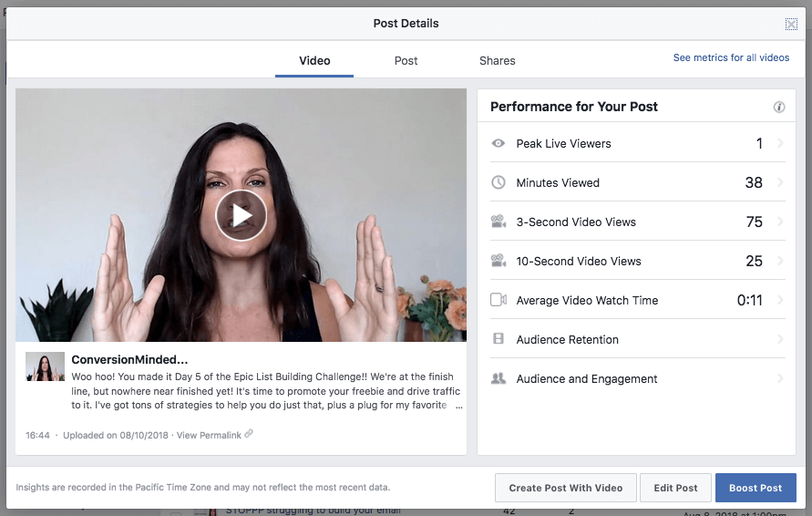Click the Boost Post button
The width and height of the screenshot is (812, 516).
[x=755, y=488]
